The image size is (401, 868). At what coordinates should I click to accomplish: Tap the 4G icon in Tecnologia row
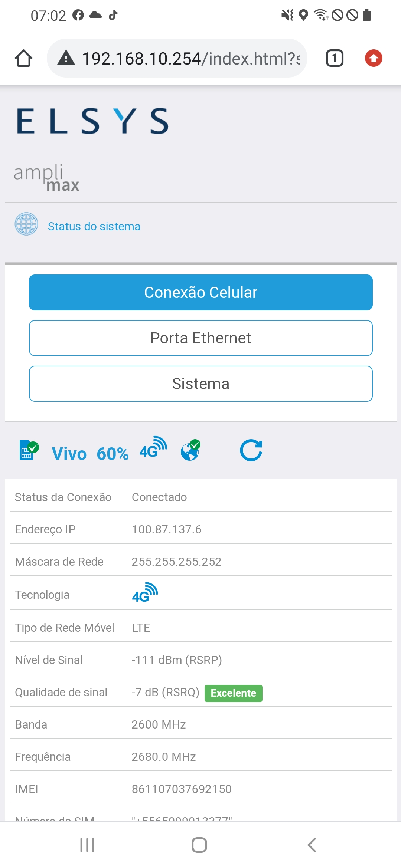tap(145, 592)
